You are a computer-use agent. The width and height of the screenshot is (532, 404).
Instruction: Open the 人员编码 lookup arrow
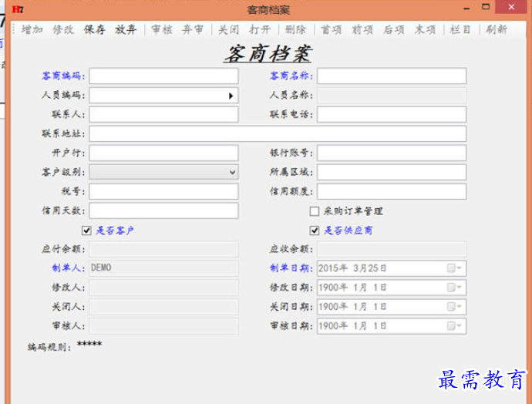(x=231, y=96)
